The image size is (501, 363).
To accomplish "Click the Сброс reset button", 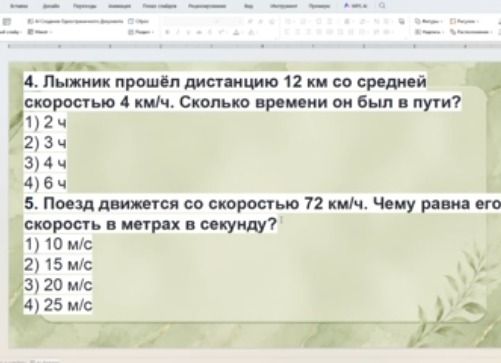I will point(138,21).
